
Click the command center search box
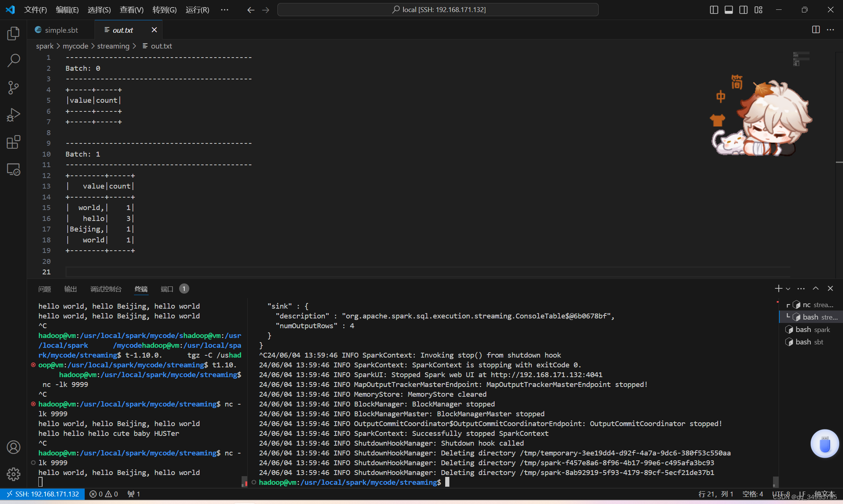pos(438,10)
